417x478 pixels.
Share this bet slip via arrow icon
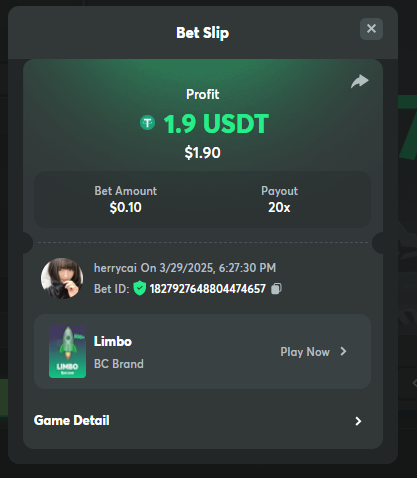pyautogui.click(x=360, y=81)
